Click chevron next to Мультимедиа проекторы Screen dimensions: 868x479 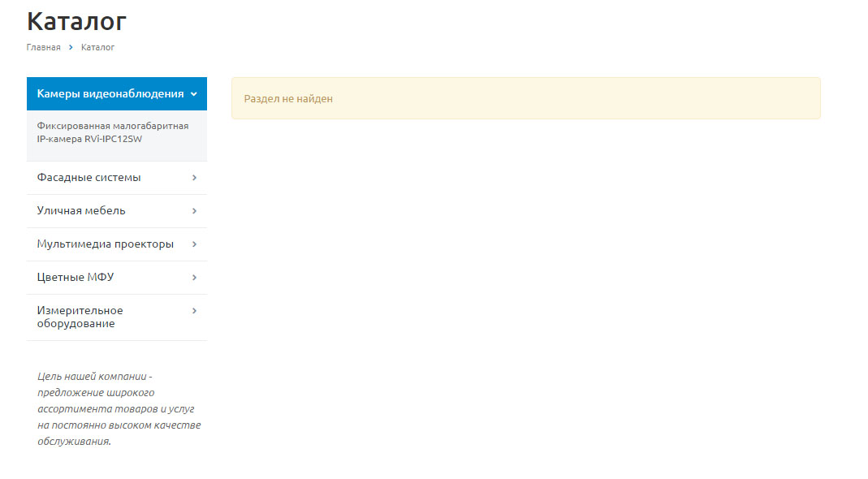[194, 244]
